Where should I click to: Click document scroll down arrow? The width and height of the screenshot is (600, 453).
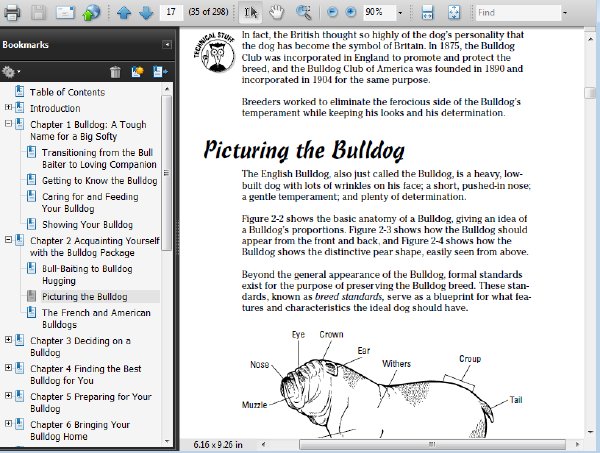(x=590, y=432)
